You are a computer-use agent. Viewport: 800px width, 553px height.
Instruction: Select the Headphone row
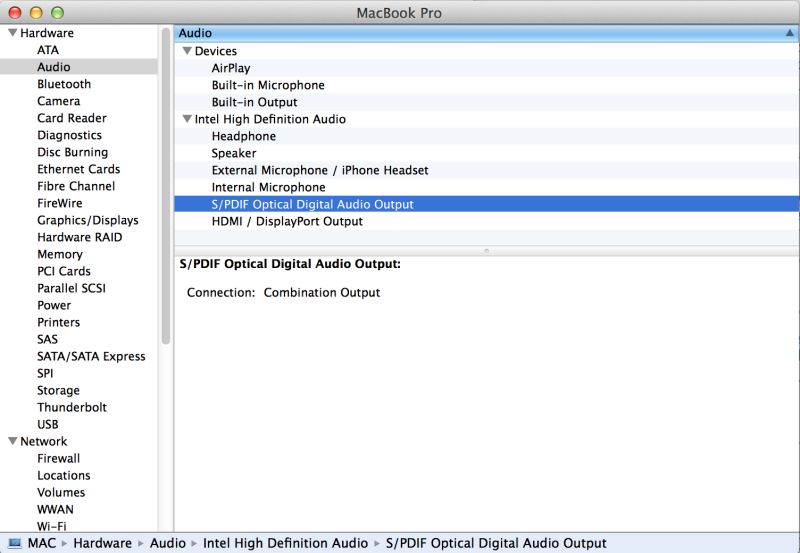click(x=487, y=136)
